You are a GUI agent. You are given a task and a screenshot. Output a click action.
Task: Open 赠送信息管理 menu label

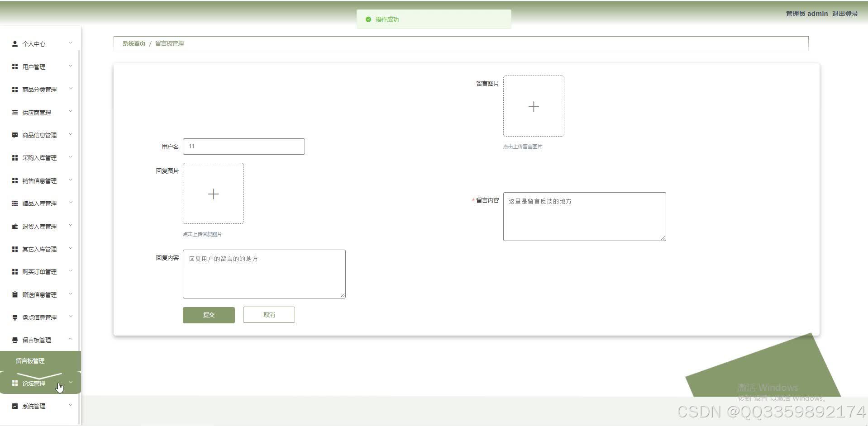(39, 295)
